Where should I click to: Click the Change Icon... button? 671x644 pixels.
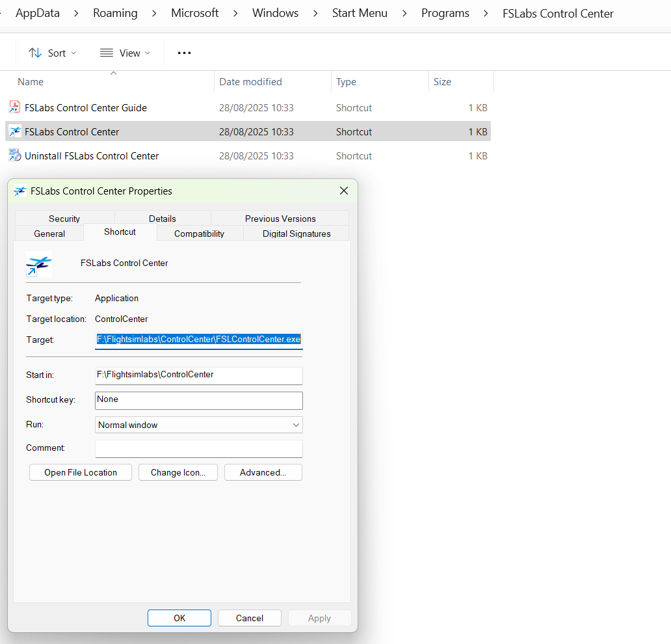click(178, 472)
